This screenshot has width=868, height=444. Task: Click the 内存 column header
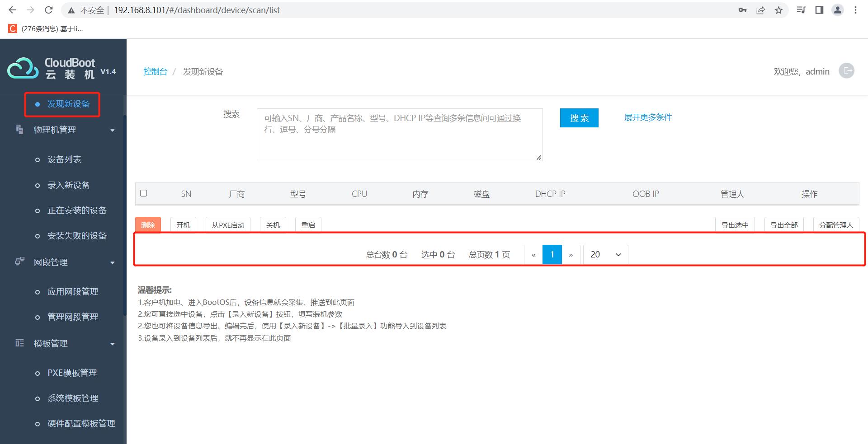pyautogui.click(x=420, y=194)
